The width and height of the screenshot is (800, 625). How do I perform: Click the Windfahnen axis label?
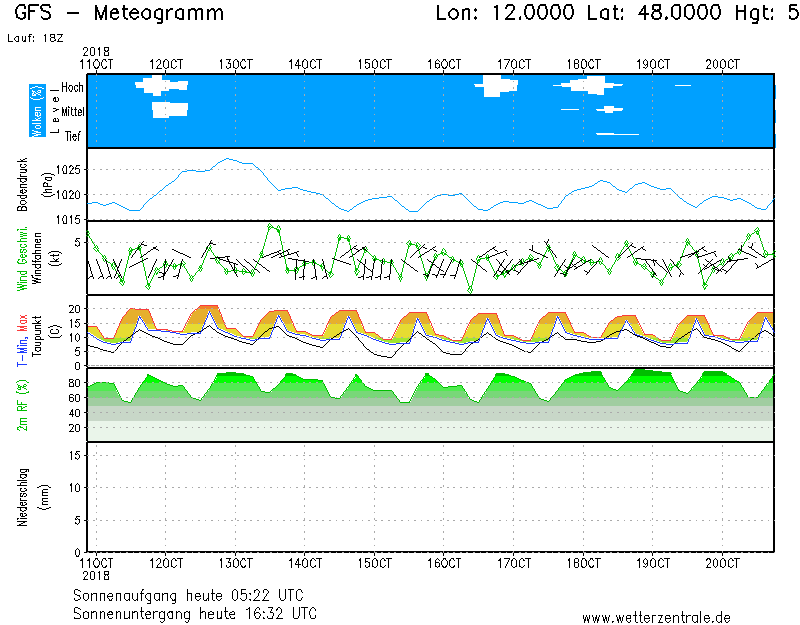coord(37,257)
